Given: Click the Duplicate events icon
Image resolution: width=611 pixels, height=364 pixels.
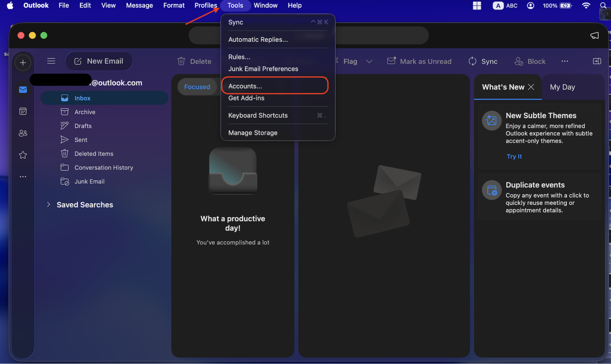Looking at the screenshot, I should point(491,190).
